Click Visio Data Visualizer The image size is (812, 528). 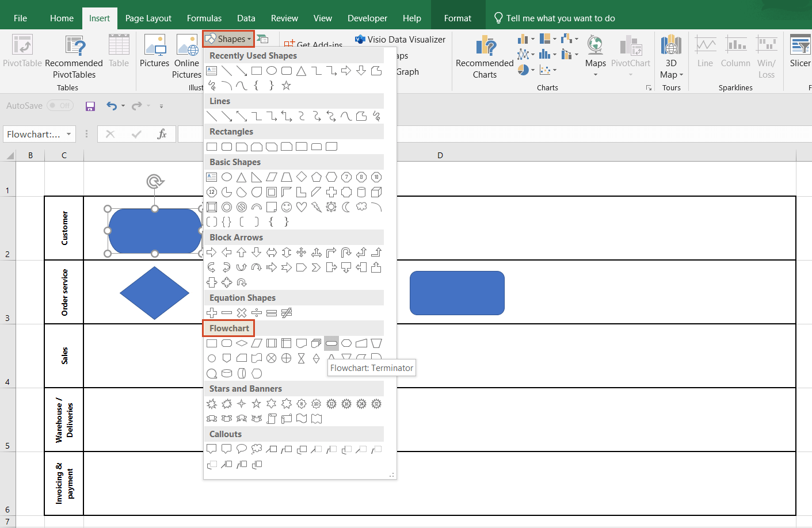tap(400, 39)
